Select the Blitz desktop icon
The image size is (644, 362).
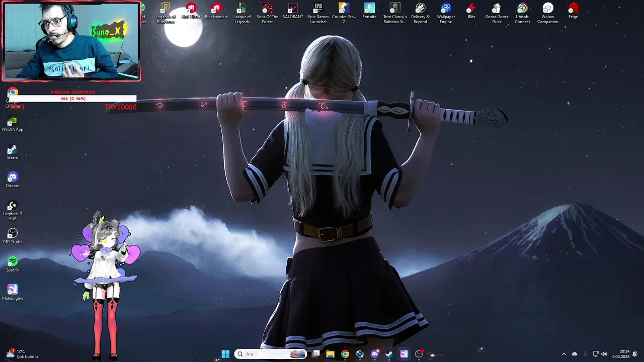tap(471, 11)
